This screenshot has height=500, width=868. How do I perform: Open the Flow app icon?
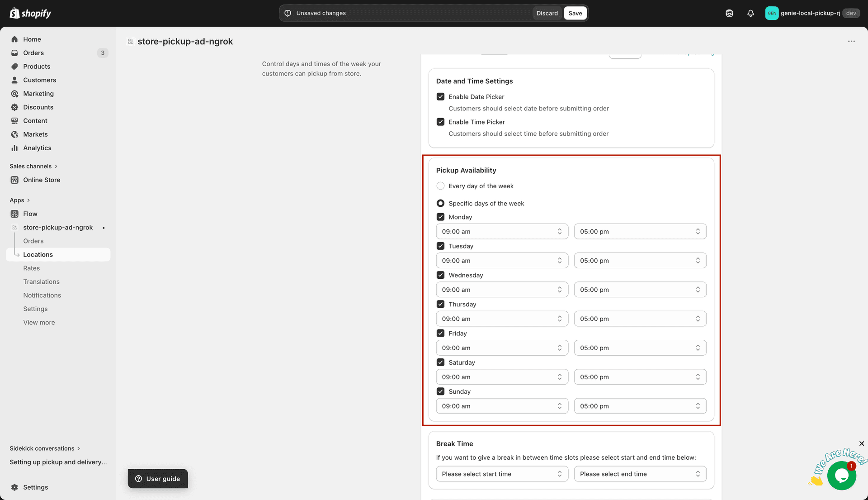point(14,214)
